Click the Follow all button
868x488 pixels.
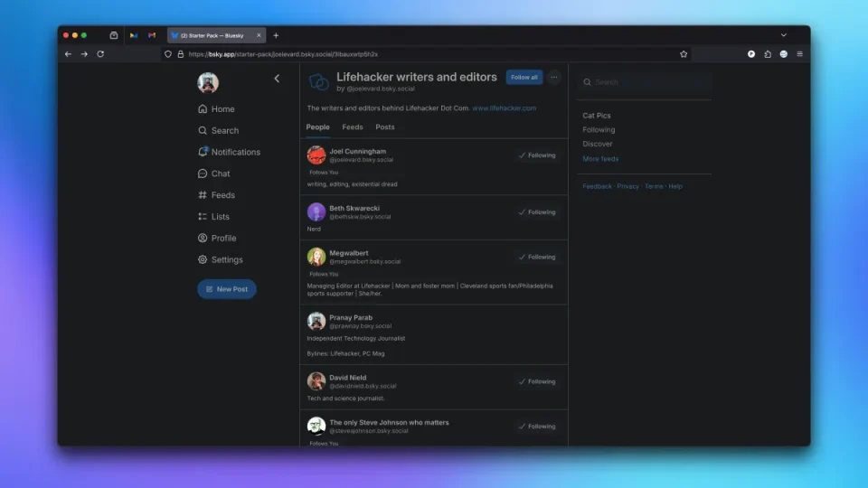click(524, 78)
